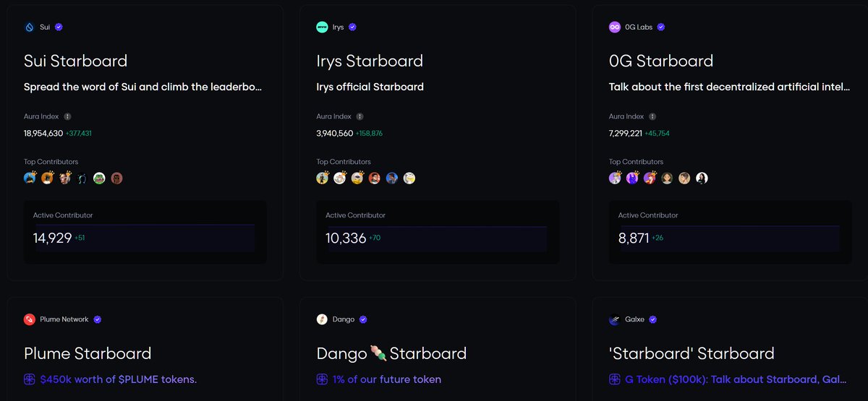Viewport: 868px width, 401px height.
Task: Click the Sui droplet logo icon
Action: [x=29, y=27]
